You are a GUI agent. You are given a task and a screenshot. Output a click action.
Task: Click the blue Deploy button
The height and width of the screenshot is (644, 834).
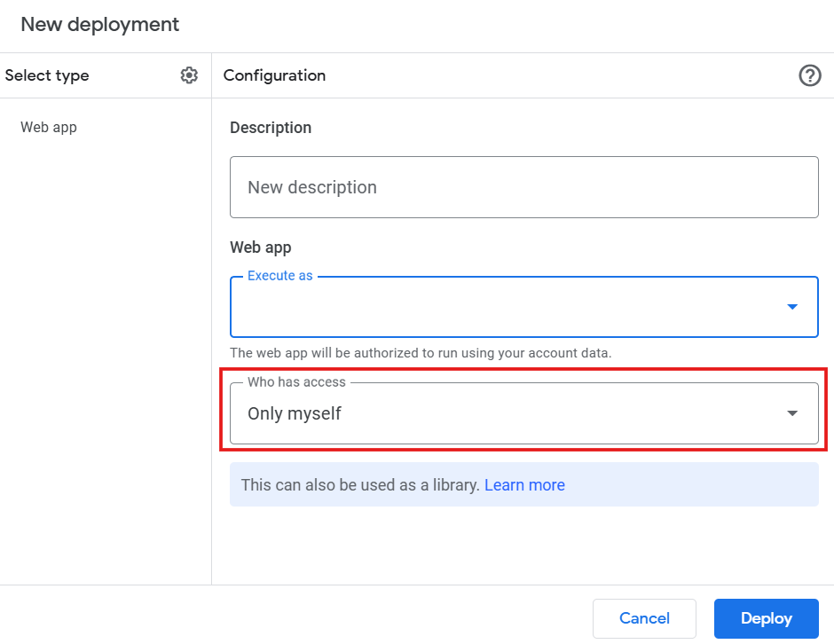766,618
